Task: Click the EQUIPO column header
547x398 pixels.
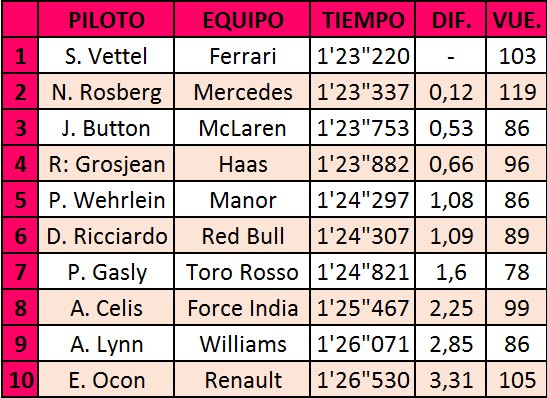Action: tap(242, 20)
